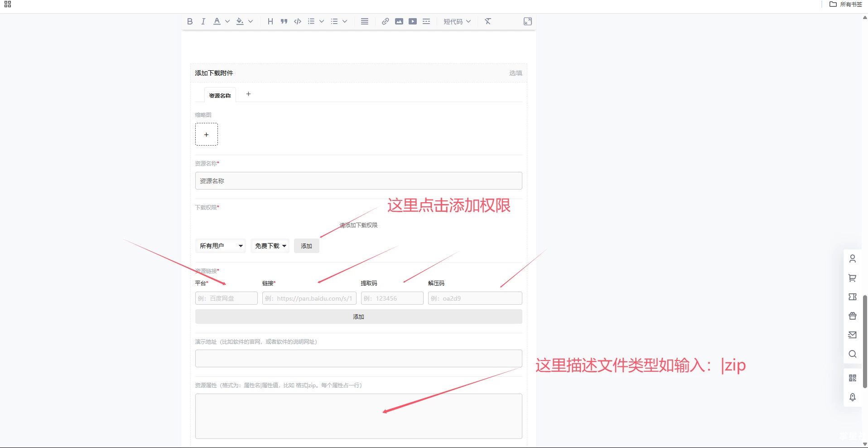Image resolution: width=868 pixels, height=448 pixels.
Task: Insert an image with the picture icon
Action: pyautogui.click(x=399, y=21)
